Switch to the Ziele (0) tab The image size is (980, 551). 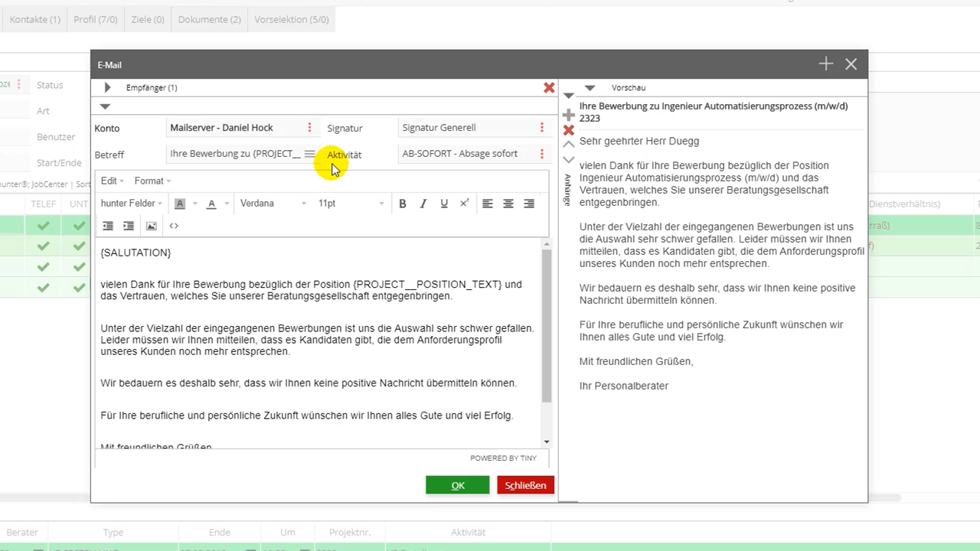coord(149,19)
